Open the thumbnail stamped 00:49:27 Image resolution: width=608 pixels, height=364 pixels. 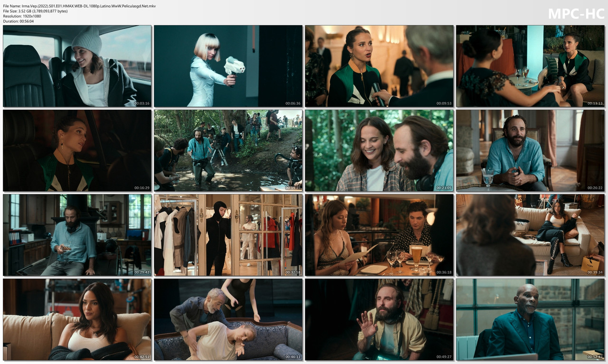[379, 319]
